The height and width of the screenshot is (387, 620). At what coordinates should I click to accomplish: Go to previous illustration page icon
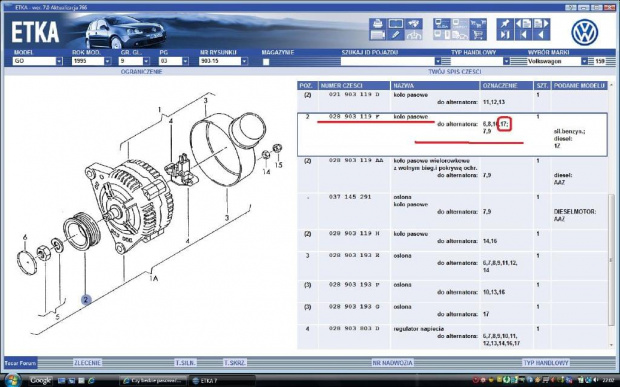(523, 23)
